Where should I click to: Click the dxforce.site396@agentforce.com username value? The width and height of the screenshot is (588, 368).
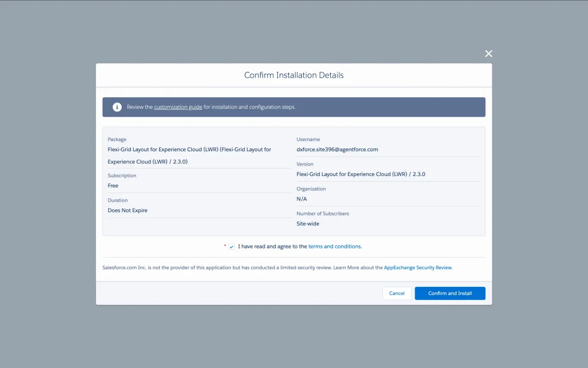pos(337,149)
